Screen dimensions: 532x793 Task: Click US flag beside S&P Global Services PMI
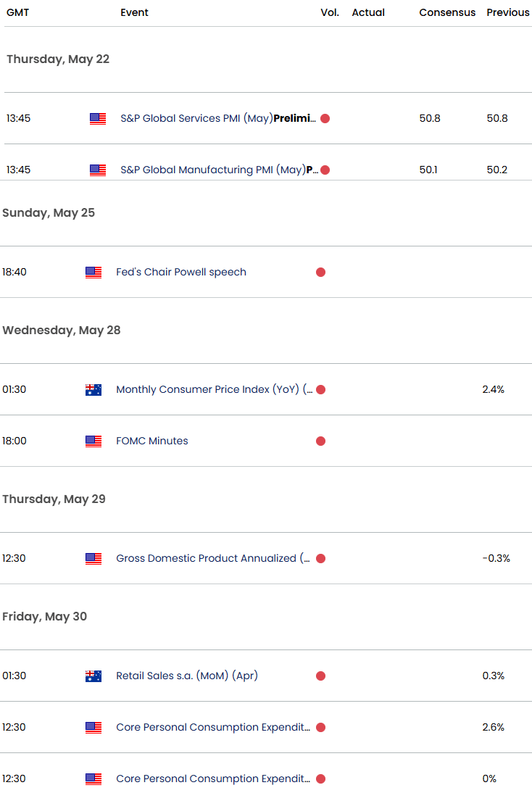pos(98,118)
